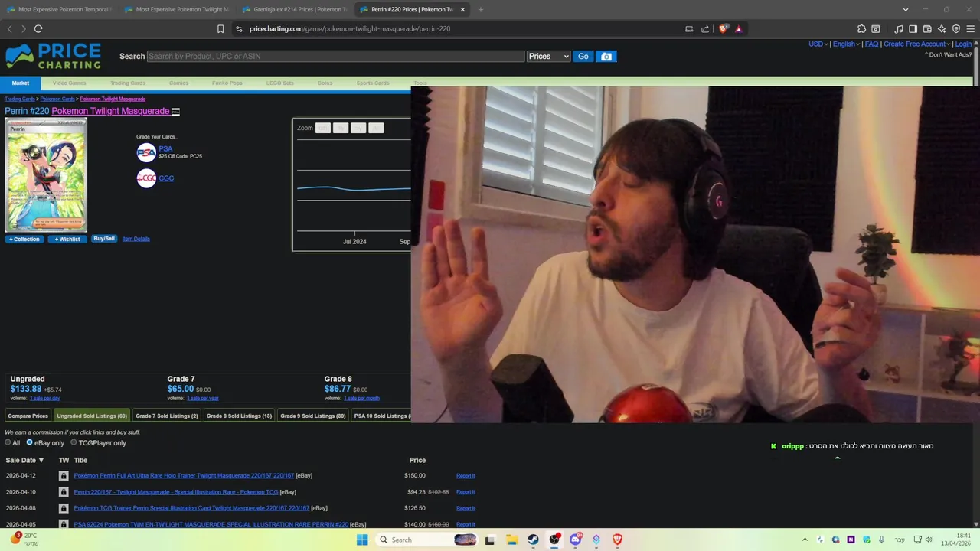The width and height of the screenshot is (980, 551).
Task: Click the Go search button
Action: [583, 57]
